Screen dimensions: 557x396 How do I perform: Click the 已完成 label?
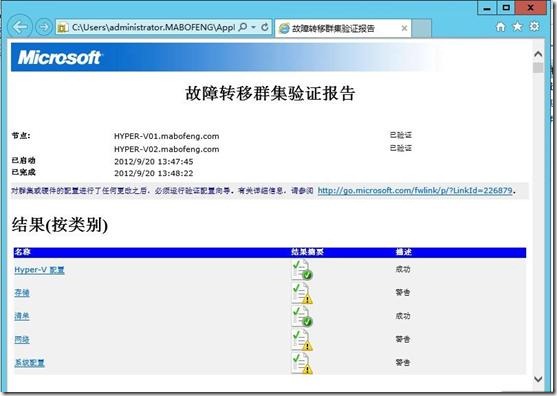click(x=23, y=172)
